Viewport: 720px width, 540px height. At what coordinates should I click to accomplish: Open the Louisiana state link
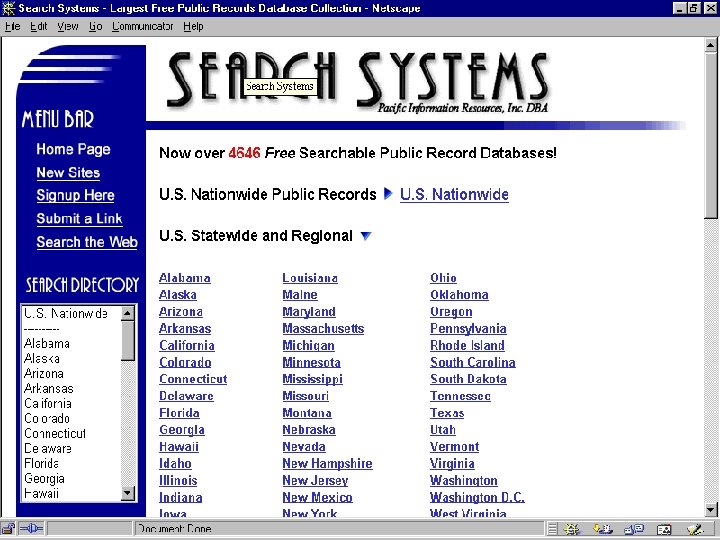pos(310,278)
